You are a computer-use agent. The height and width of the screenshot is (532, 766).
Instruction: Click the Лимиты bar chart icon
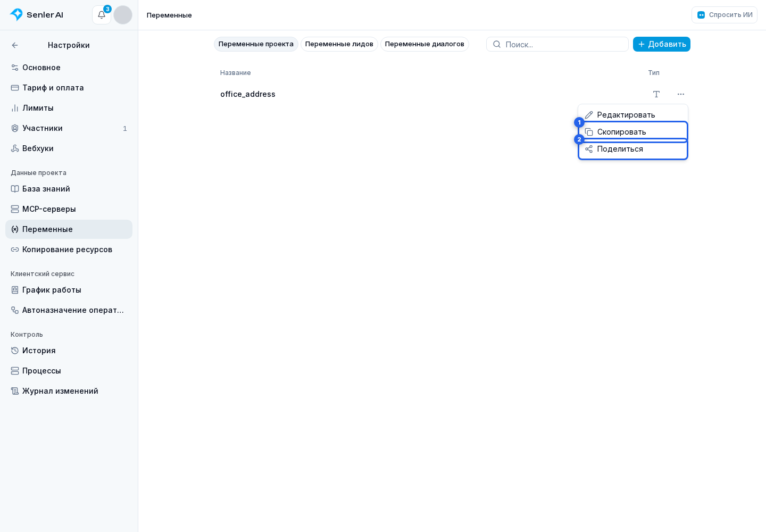(x=15, y=108)
